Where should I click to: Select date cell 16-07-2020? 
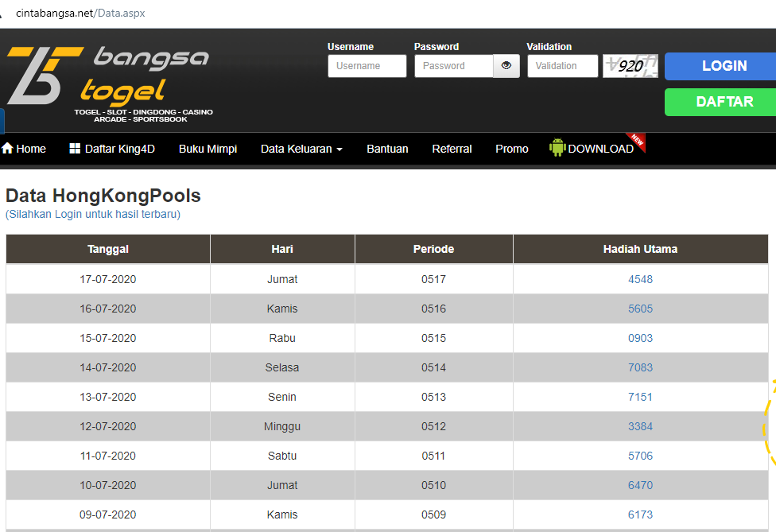click(x=108, y=309)
